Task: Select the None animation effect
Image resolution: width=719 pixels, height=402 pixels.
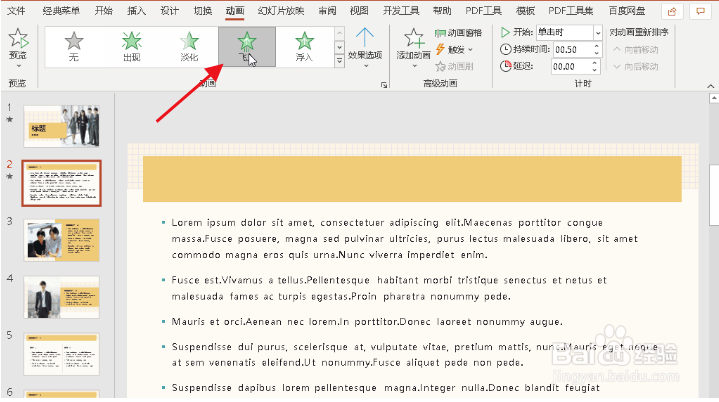Action: [74, 47]
